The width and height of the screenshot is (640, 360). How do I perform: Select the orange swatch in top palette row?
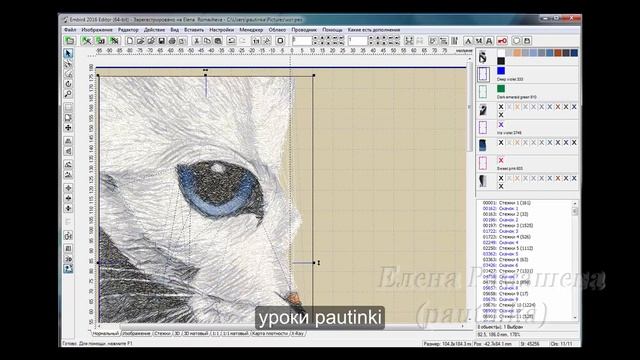click(x=517, y=53)
